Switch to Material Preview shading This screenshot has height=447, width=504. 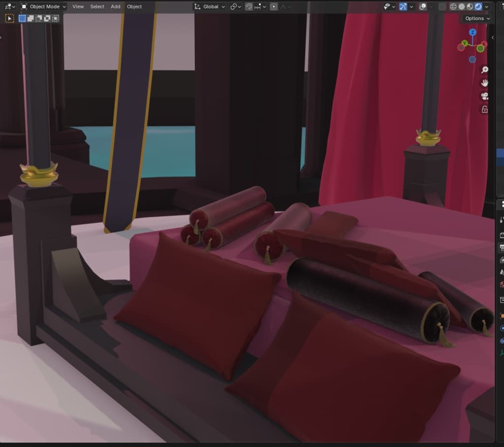[x=470, y=6]
